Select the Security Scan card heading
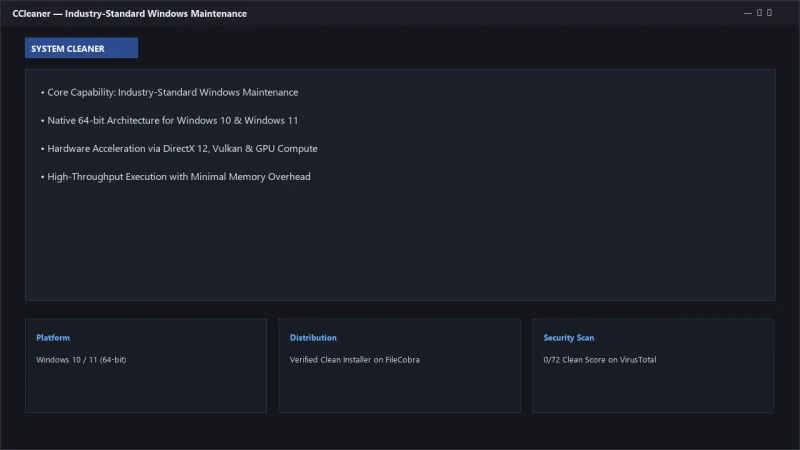 569,338
